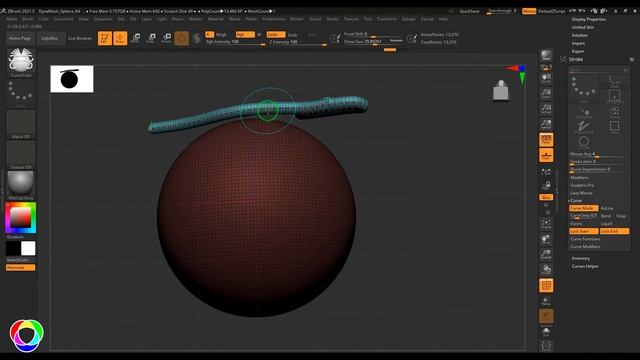640x360 pixels.
Task: Click the AAHalf icon
Action: [x=546, y=124]
